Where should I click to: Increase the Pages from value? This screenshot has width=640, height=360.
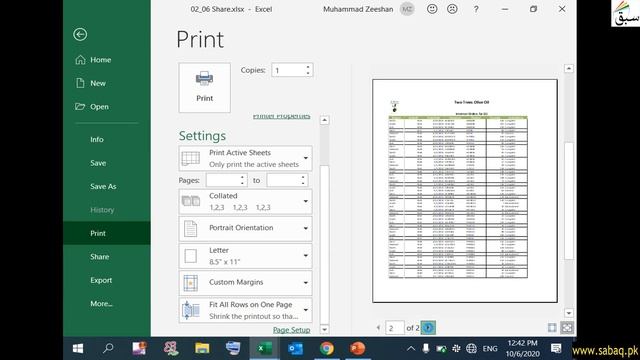point(242,177)
